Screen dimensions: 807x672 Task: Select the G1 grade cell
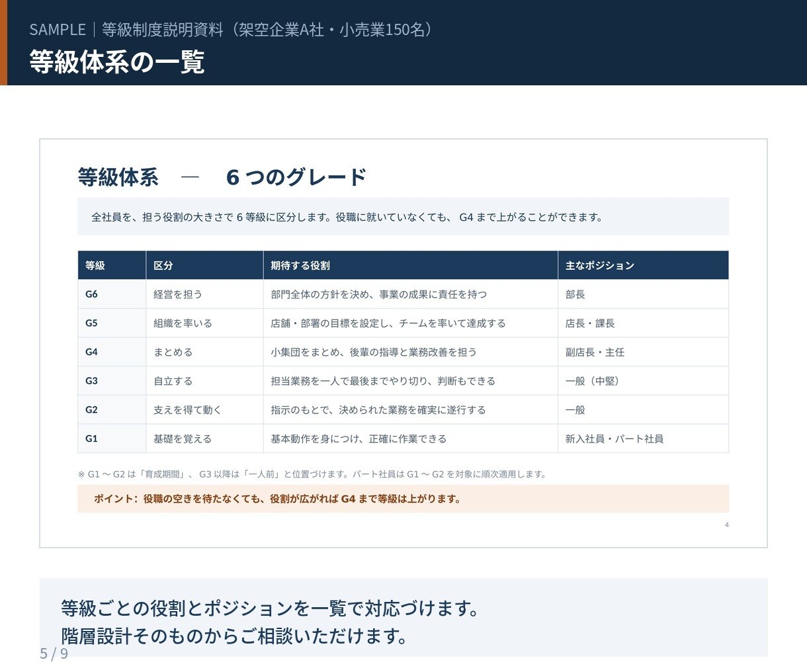112,439
